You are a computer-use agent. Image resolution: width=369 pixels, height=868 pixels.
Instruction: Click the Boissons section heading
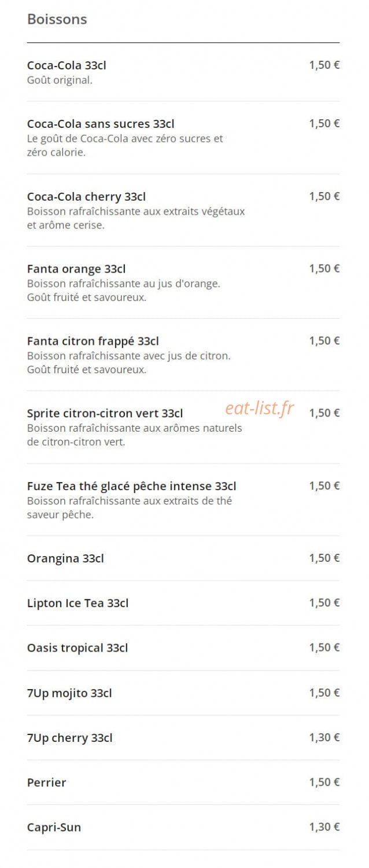(x=57, y=19)
